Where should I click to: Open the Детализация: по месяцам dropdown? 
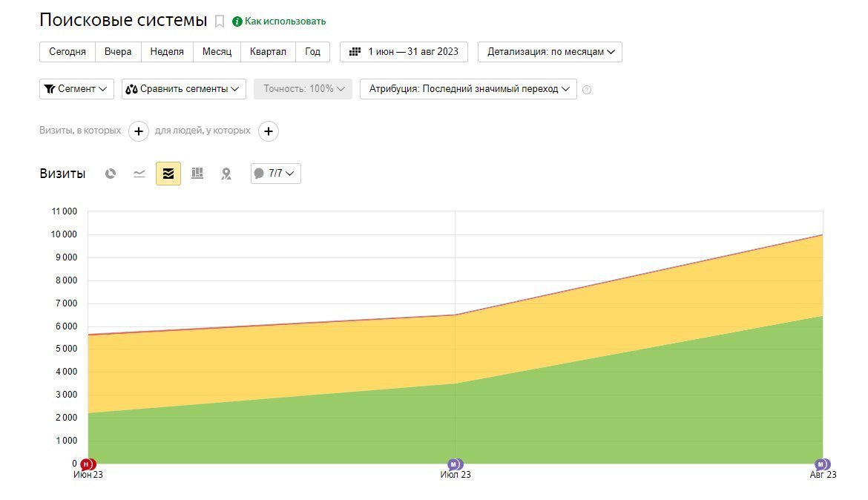click(x=550, y=52)
